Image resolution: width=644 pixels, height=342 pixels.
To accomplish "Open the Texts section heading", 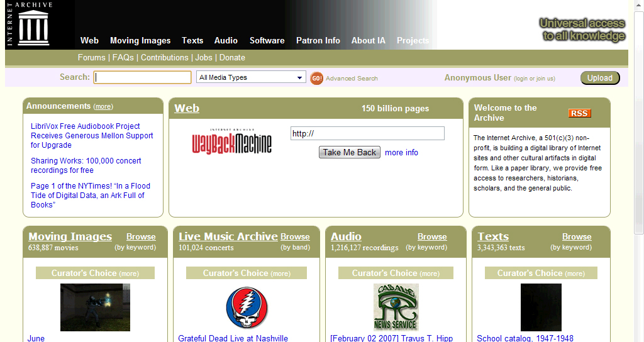I will [x=493, y=236].
